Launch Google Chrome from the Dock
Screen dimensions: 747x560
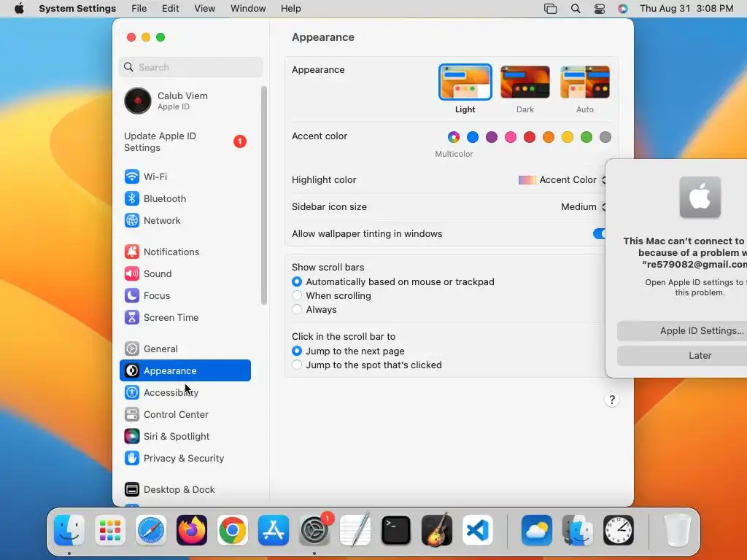pyautogui.click(x=233, y=530)
